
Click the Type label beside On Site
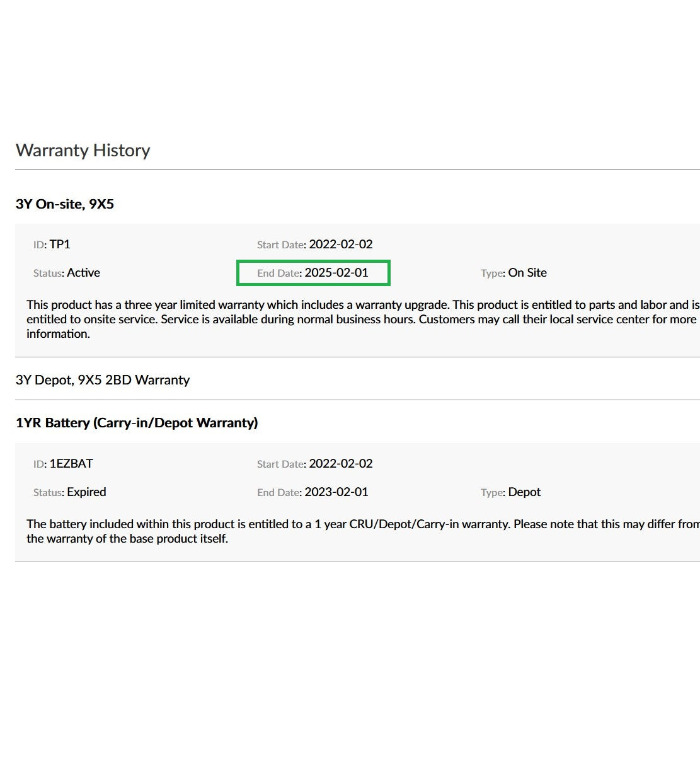coord(492,274)
